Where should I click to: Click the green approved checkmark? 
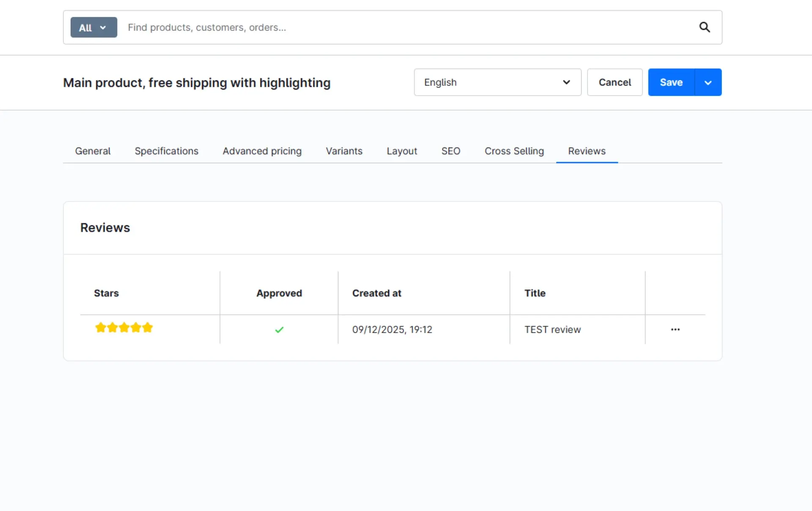click(279, 330)
